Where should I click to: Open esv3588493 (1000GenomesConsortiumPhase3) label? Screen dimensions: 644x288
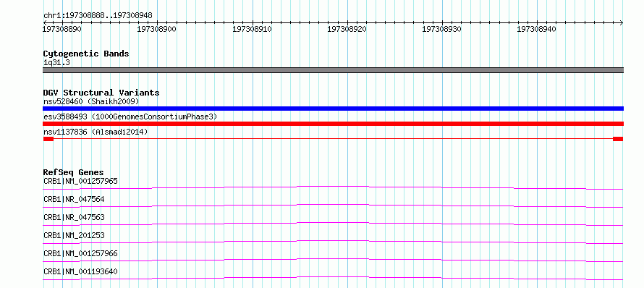(x=130, y=117)
